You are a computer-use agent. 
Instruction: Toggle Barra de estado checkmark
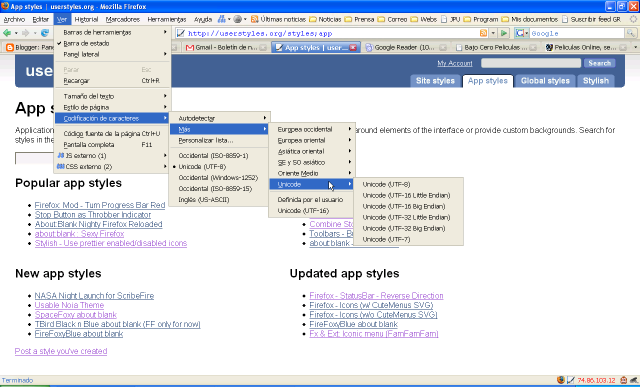pos(112,43)
